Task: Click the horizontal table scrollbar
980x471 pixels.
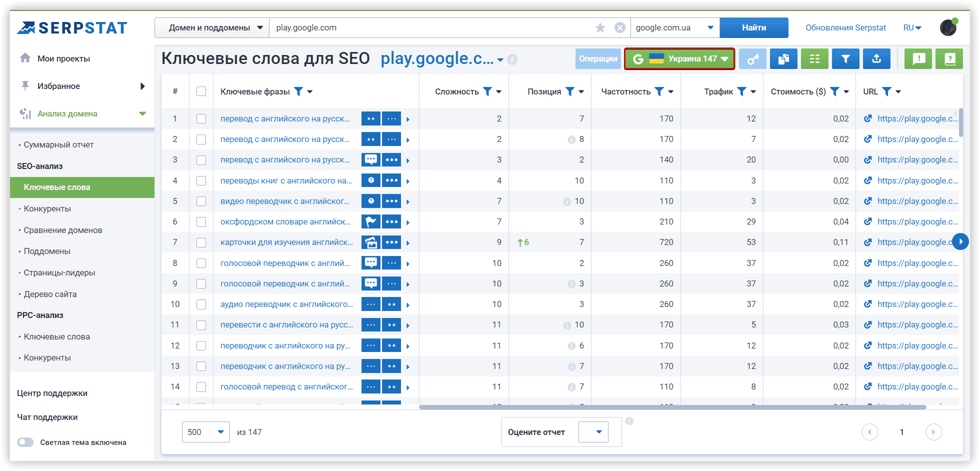Action: click(x=672, y=407)
